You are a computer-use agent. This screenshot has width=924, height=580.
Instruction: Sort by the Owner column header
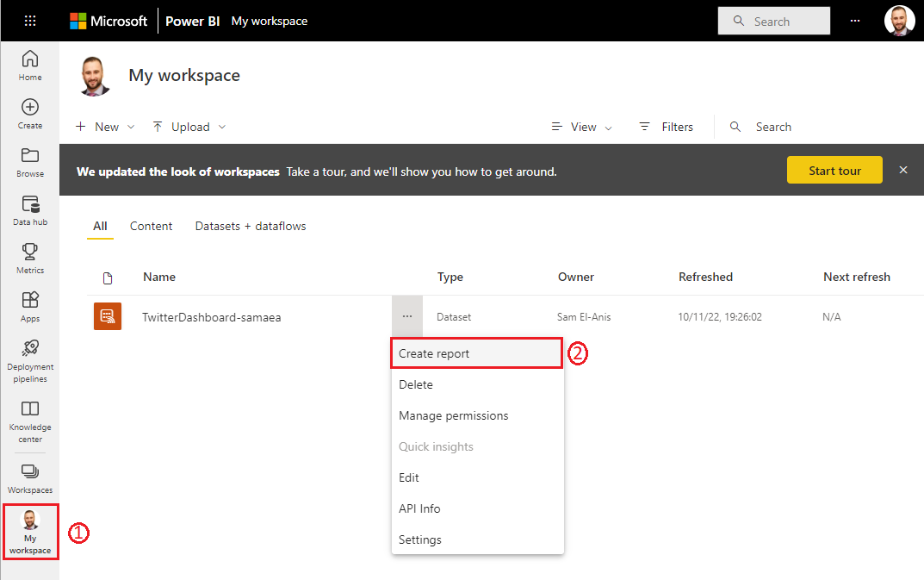(576, 277)
